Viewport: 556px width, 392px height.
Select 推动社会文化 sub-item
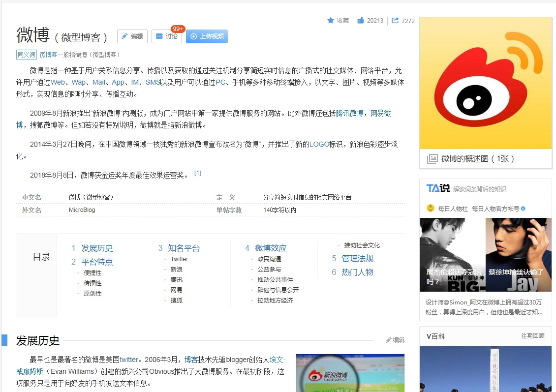(x=362, y=245)
